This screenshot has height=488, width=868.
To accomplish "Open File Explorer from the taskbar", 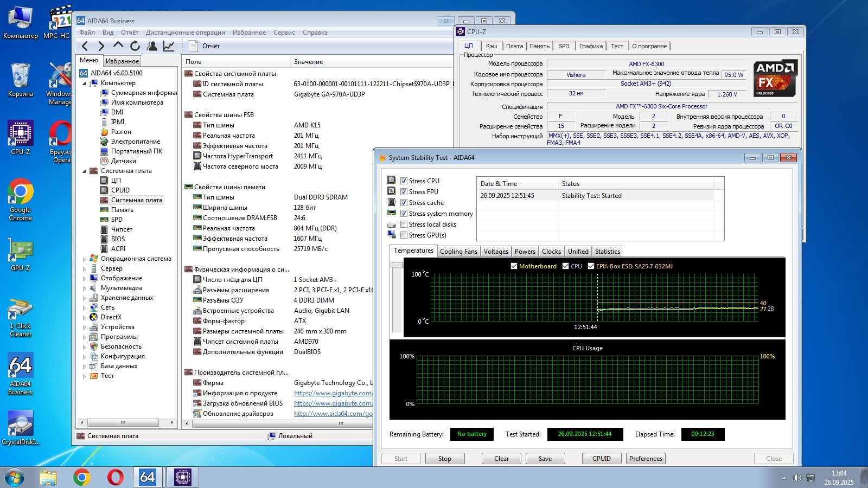I will point(48,477).
